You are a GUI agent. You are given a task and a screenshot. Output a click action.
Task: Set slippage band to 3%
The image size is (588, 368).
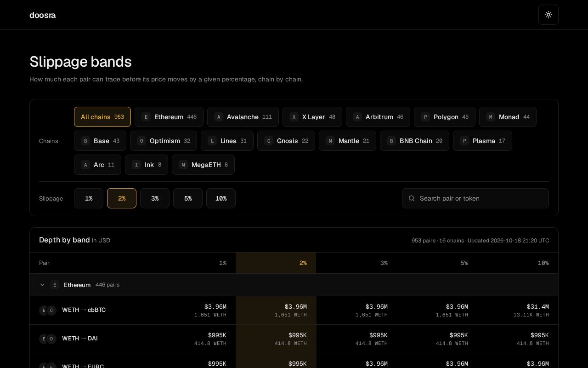pyautogui.click(x=155, y=198)
